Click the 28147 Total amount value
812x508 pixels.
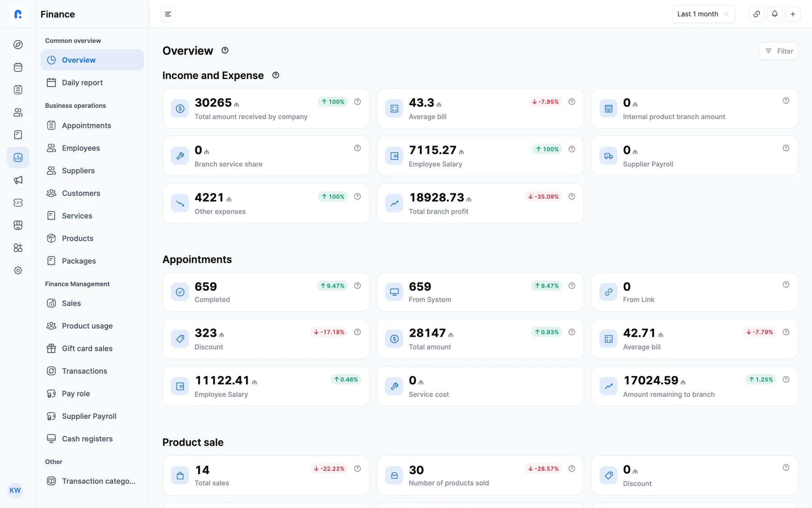pyautogui.click(x=427, y=333)
